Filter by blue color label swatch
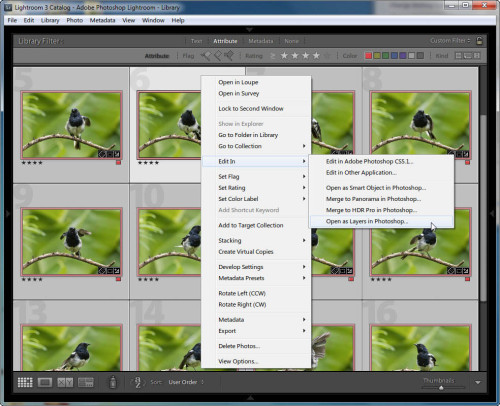 394,55
